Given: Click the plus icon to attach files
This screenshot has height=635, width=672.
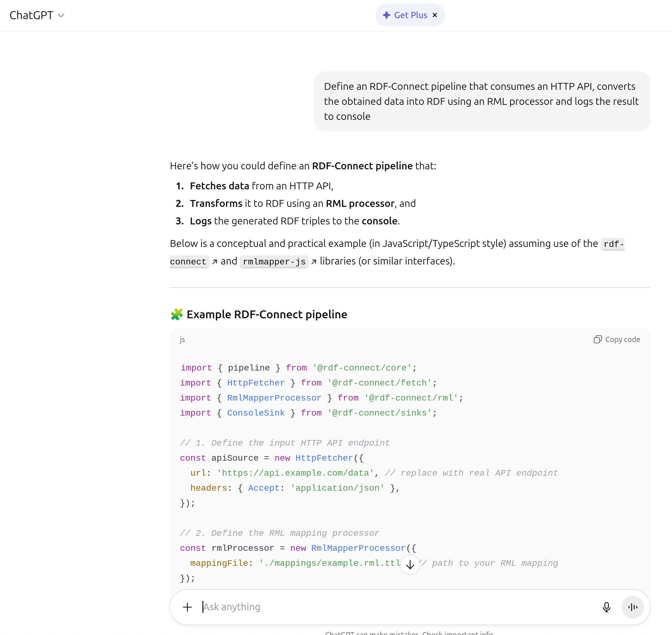Looking at the screenshot, I should 187,607.
